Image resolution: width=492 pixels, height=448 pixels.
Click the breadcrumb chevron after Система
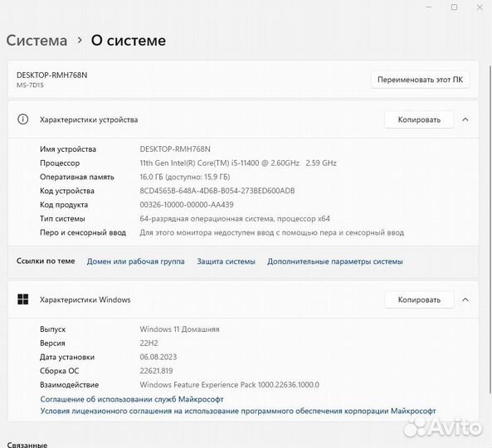pyautogui.click(x=80, y=40)
